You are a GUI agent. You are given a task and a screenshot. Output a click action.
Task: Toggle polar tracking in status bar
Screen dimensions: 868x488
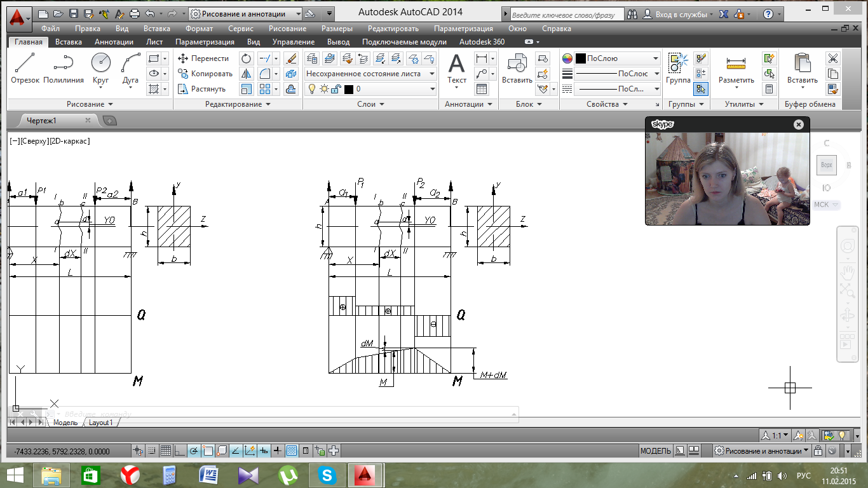[x=193, y=451]
